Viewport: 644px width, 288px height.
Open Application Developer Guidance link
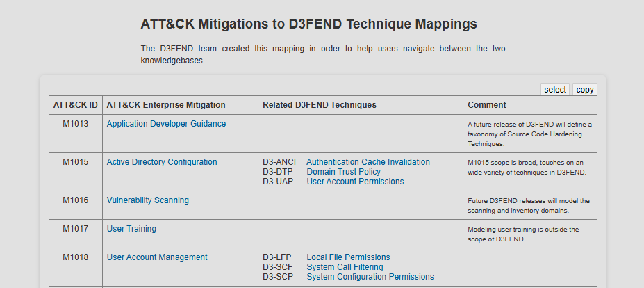[166, 124]
